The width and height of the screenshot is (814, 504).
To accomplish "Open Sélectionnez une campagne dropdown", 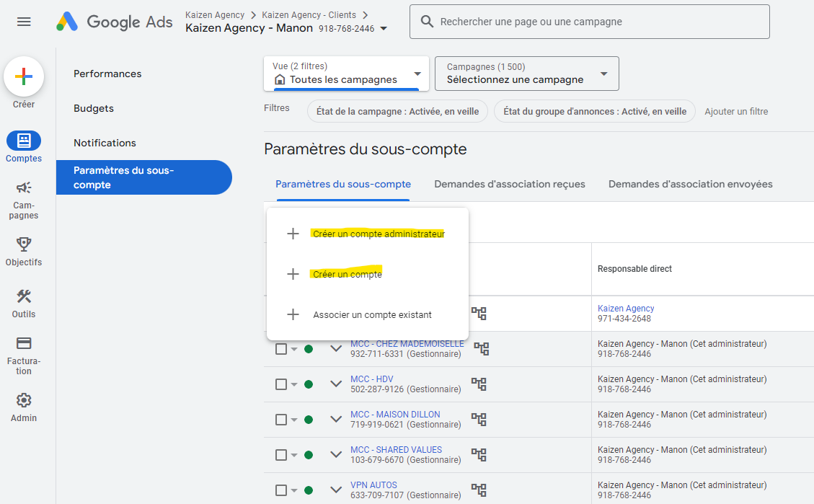I will click(x=526, y=74).
